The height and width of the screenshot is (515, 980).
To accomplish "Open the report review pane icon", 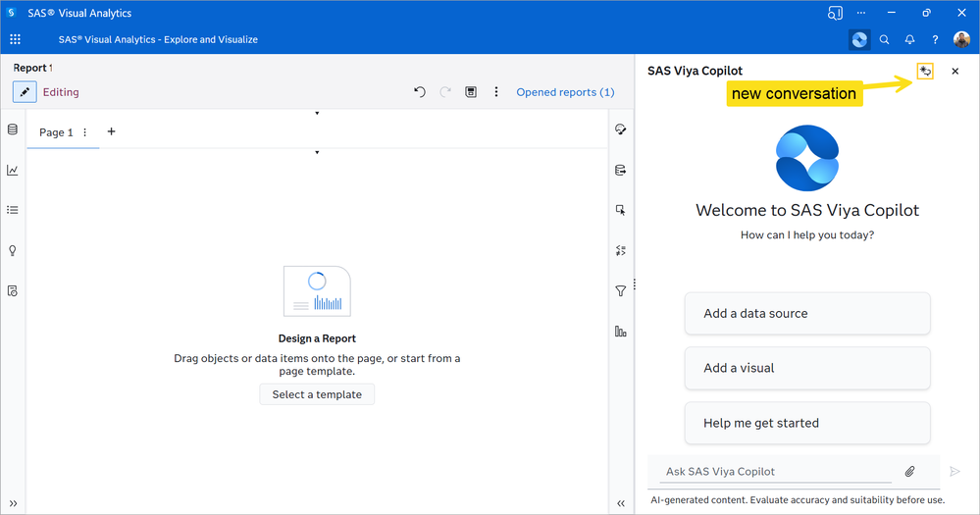I will tap(13, 290).
